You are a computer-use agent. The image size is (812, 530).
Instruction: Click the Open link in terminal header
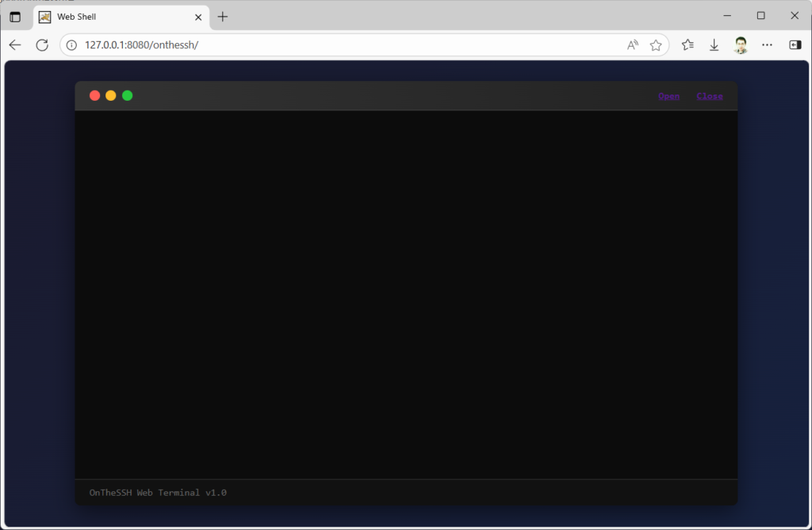668,96
